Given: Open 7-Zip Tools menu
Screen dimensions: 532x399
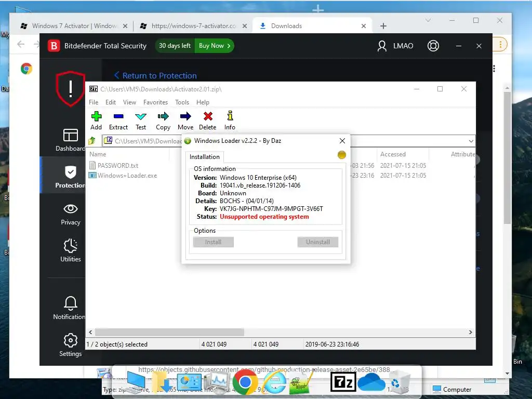Looking at the screenshot, I should click(x=182, y=102).
